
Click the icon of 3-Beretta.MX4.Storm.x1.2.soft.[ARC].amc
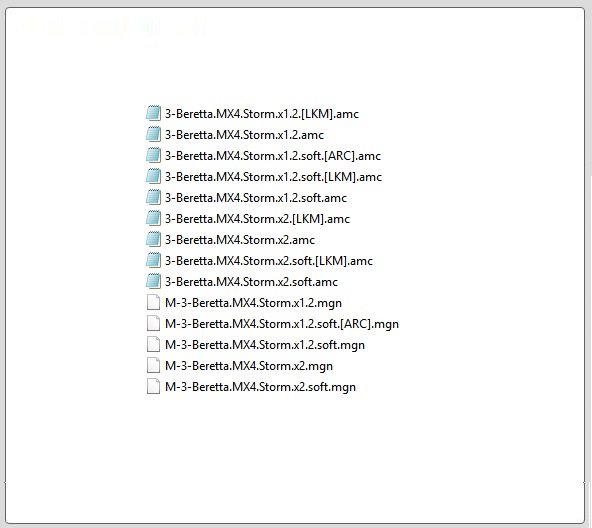(153, 155)
